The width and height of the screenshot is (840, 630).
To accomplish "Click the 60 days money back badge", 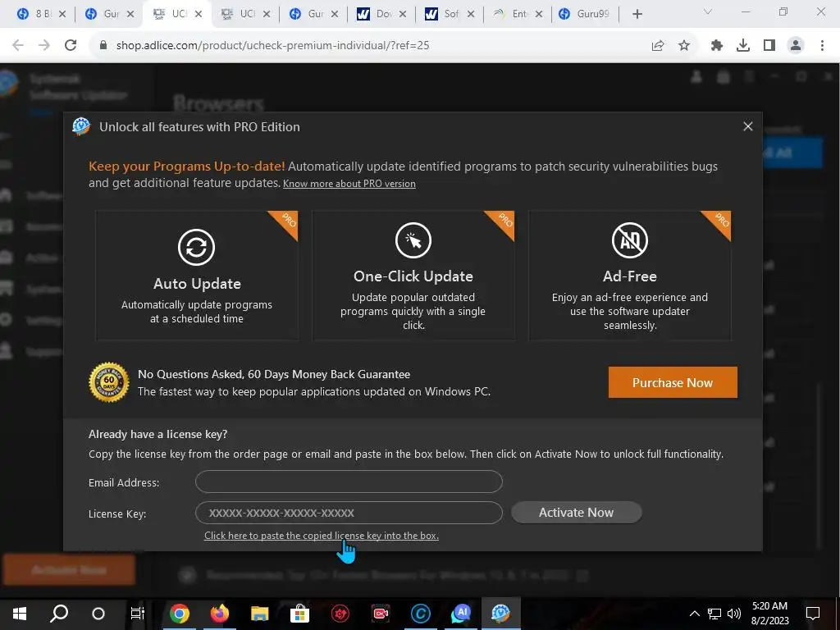I will (x=109, y=382).
